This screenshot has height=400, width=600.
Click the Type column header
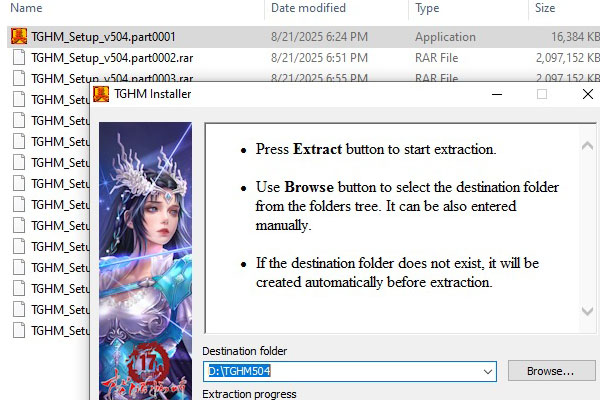pyautogui.click(x=427, y=8)
